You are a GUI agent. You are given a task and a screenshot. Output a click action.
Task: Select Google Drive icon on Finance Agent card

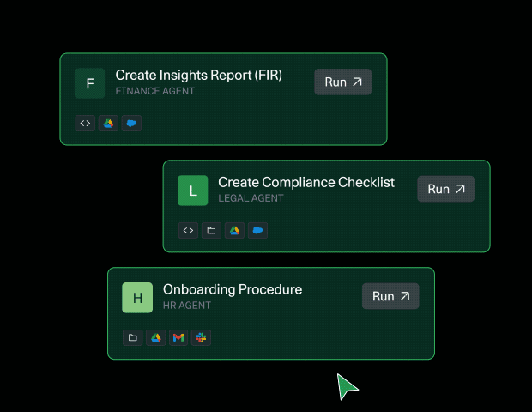pyautogui.click(x=108, y=124)
